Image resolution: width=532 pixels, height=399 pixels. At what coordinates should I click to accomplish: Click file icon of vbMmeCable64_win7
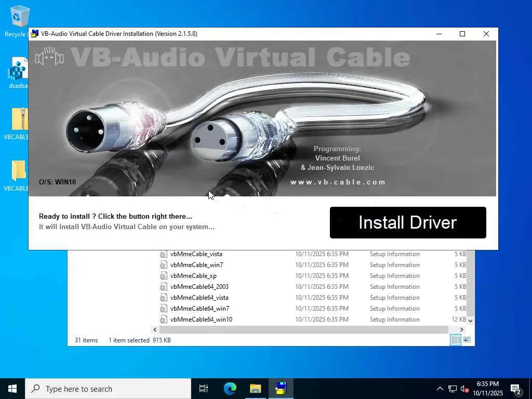tap(164, 309)
